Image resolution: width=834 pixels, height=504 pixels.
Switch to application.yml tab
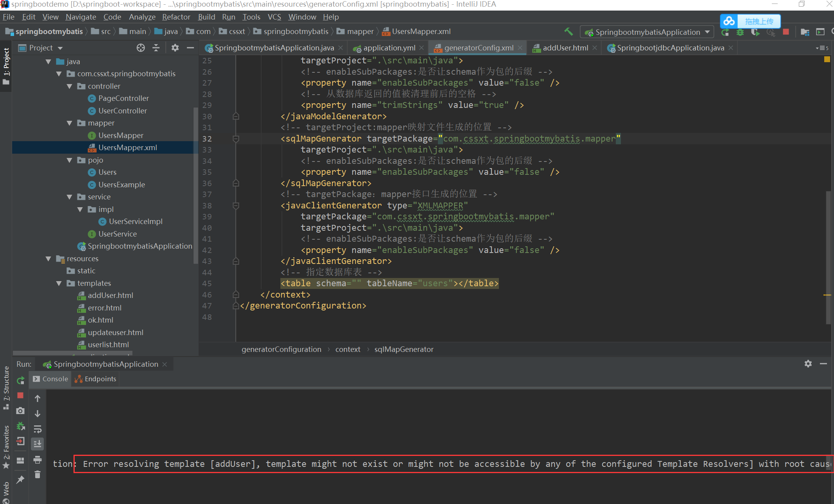pyautogui.click(x=389, y=48)
